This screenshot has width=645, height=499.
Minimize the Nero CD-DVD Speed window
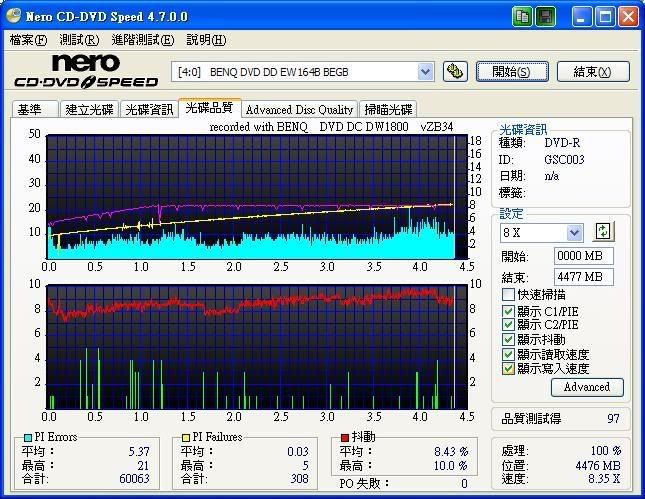coord(582,17)
